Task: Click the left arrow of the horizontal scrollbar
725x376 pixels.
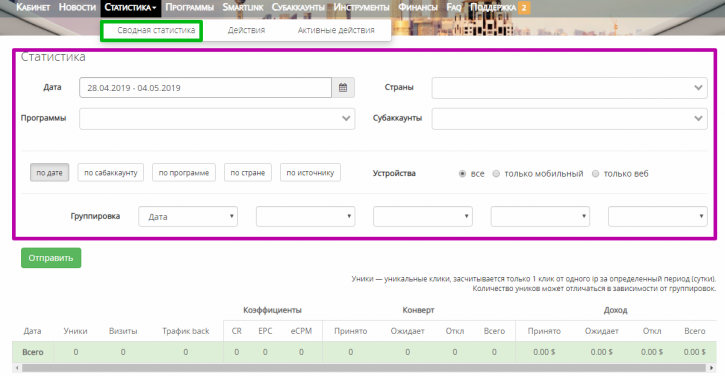Action: click(17, 368)
